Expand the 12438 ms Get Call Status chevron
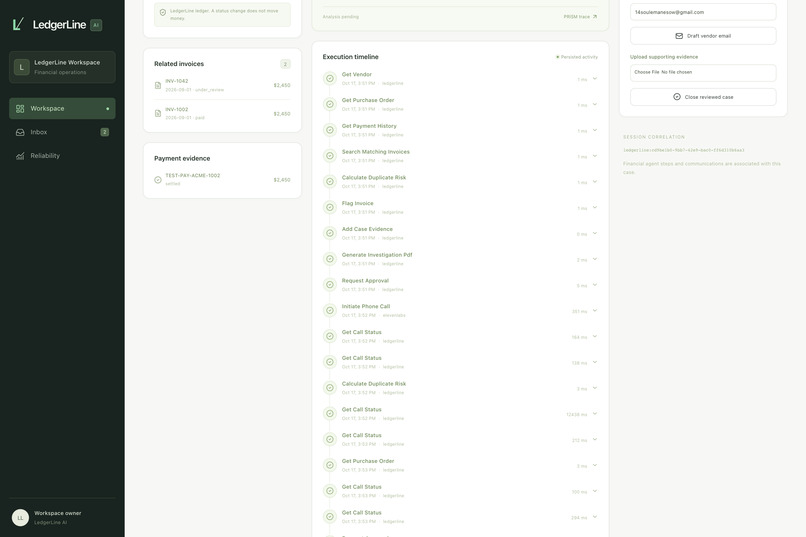 (x=595, y=414)
